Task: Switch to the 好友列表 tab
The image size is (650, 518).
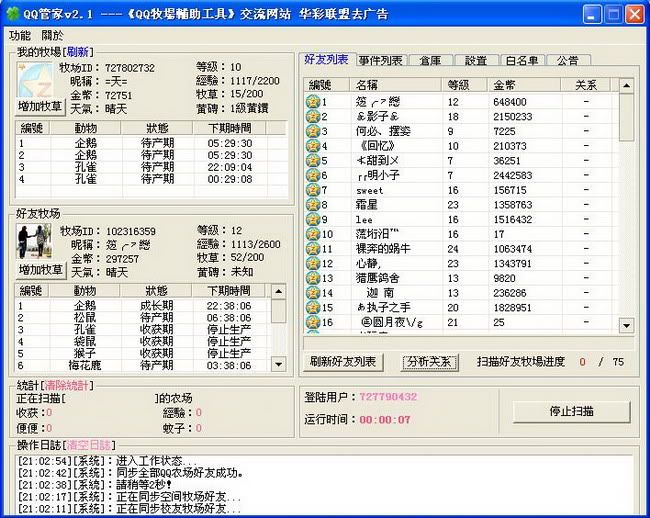Action: click(326, 59)
